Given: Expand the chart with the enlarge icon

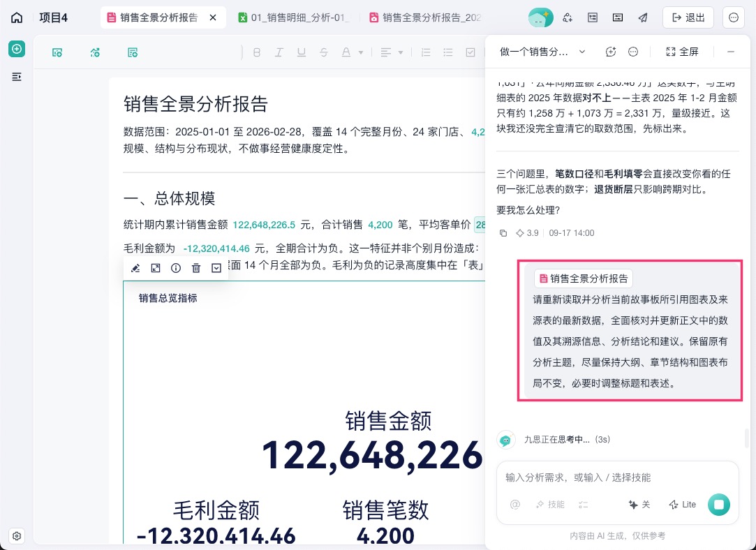Looking at the screenshot, I should (156, 268).
